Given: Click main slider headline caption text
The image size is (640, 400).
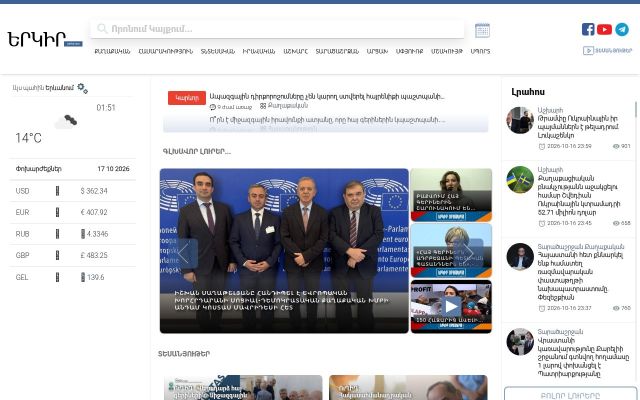Looking at the screenshot, I should pyautogui.click(x=282, y=300).
